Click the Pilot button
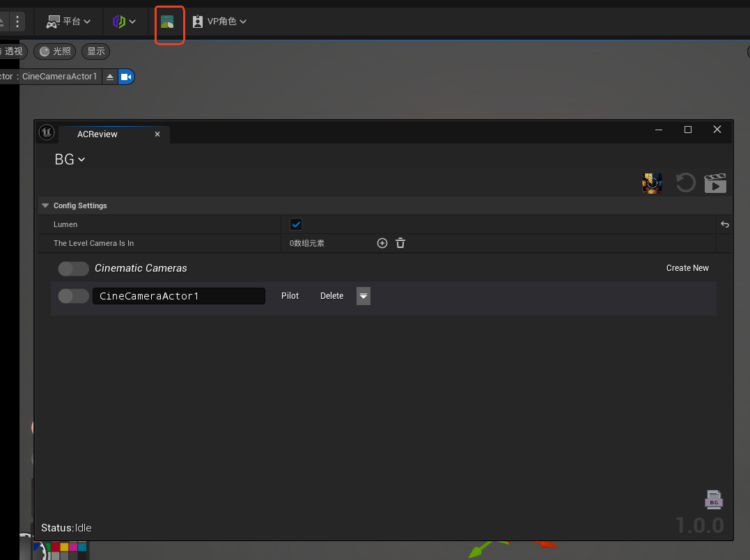The width and height of the screenshot is (750, 560). pyautogui.click(x=290, y=296)
